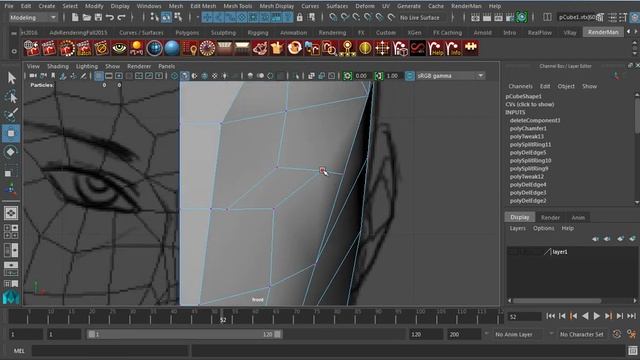Open the Deform menu
The width and height of the screenshot is (640, 360).
(364, 6)
